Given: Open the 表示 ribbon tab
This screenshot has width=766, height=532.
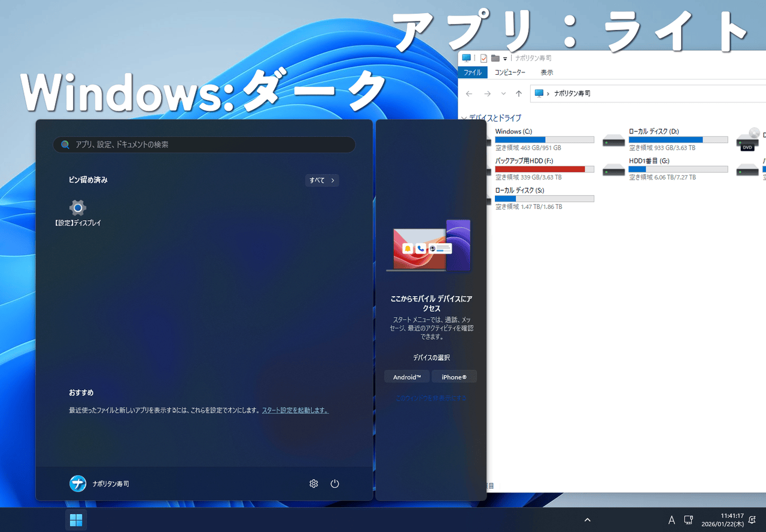Looking at the screenshot, I should [546, 72].
